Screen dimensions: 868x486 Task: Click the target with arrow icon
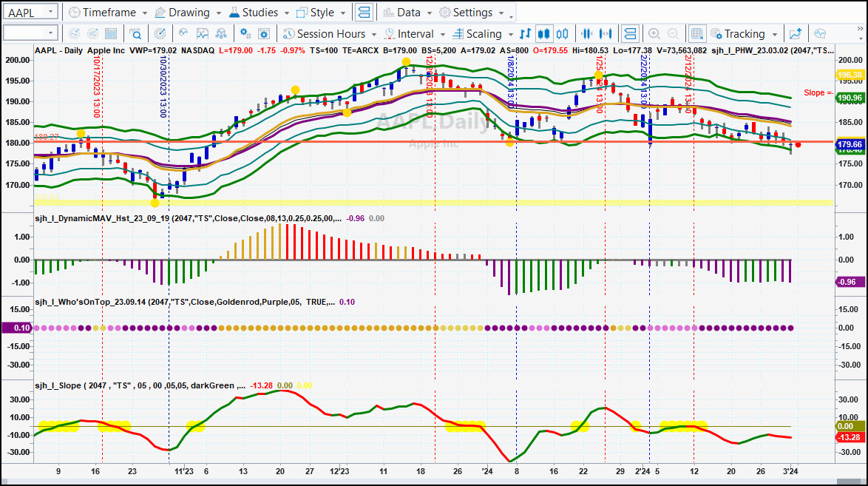pos(160,34)
